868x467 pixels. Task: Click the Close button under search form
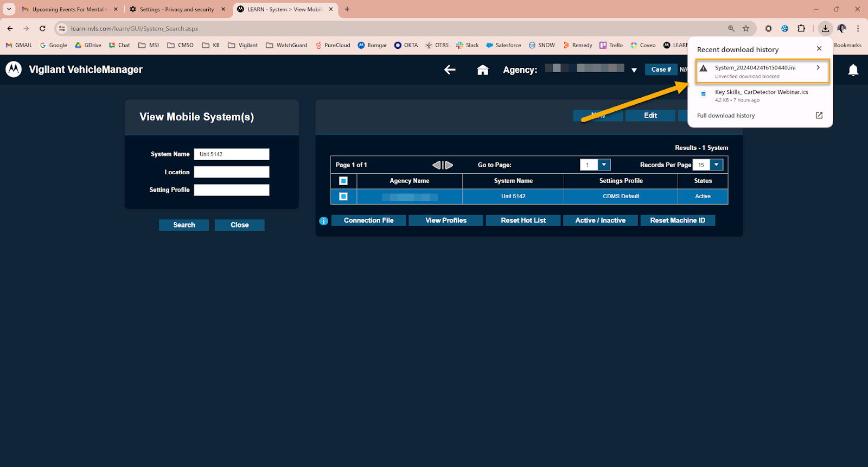click(x=240, y=225)
